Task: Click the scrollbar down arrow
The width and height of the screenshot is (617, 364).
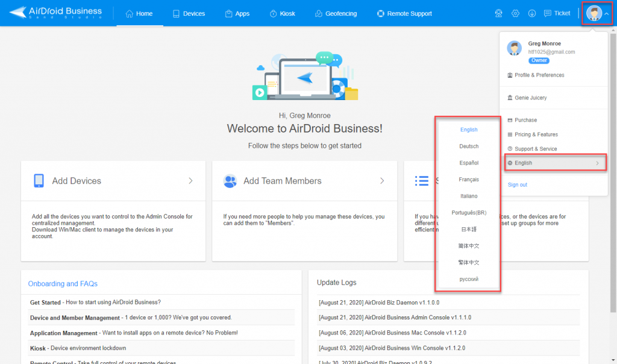Action: 613,360
